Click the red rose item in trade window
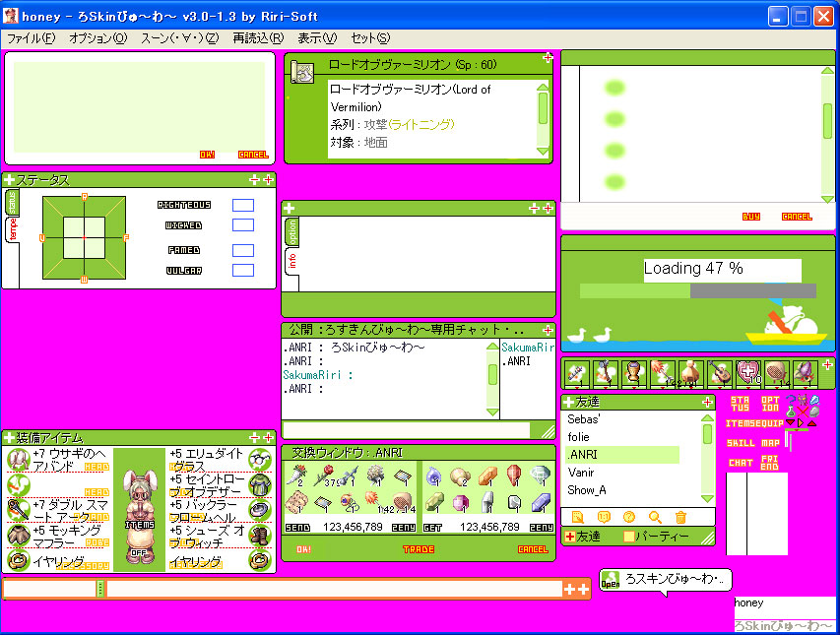The width and height of the screenshot is (840, 635). coord(325,475)
